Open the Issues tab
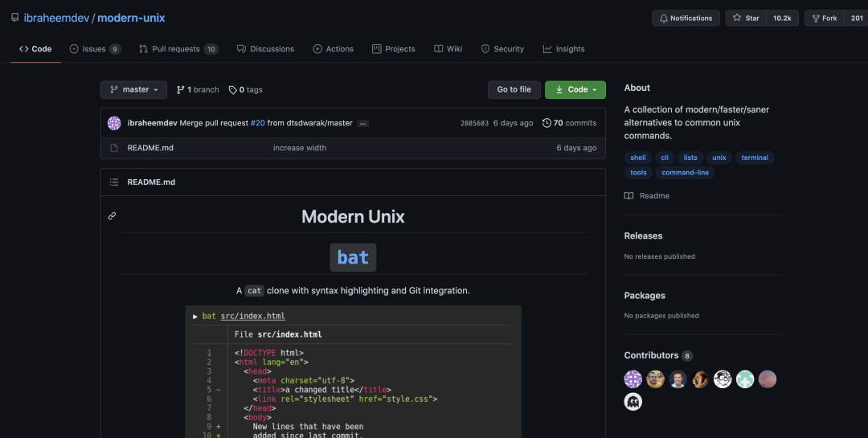The height and width of the screenshot is (438, 868). click(x=95, y=49)
